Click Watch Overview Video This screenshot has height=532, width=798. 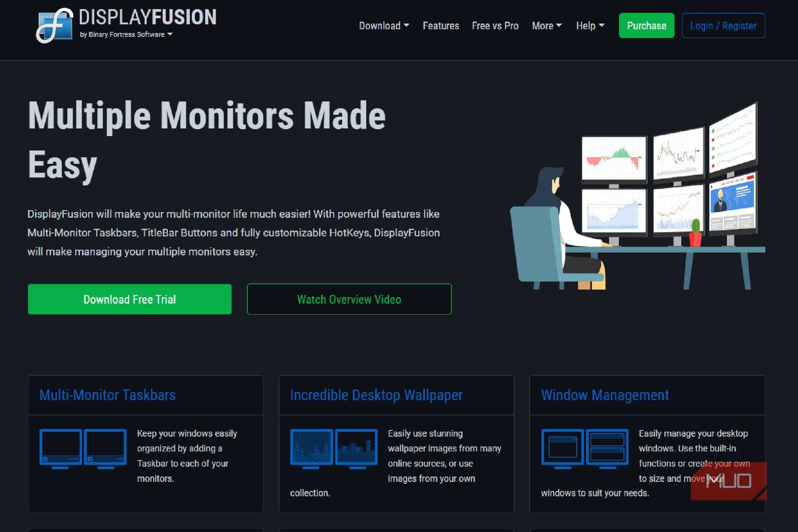349,299
